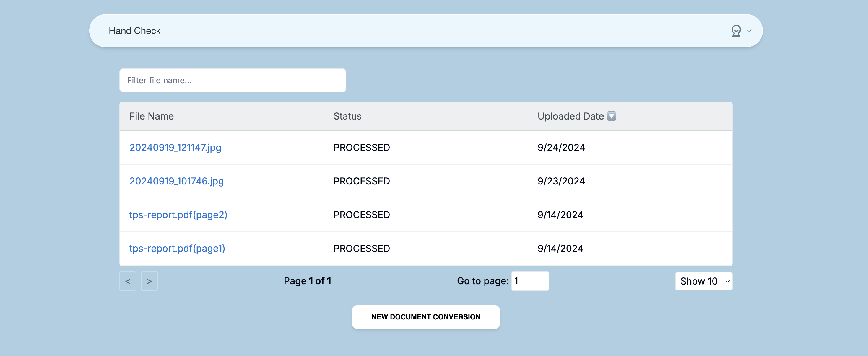Click New Document Conversion button
This screenshot has height=356, width=868.
tap(425, 317)
